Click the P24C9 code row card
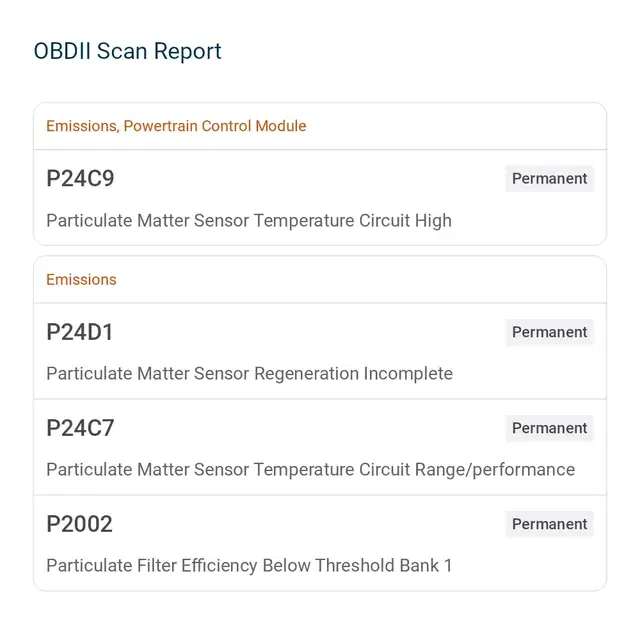Viewport: 640px width, 640px height. (x=320, y=198)
